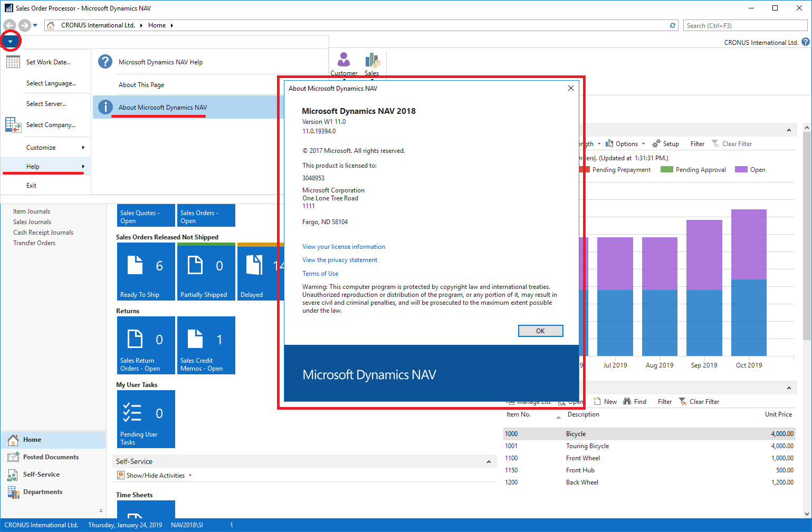This screenshot has width=812, height=532.
Task: Open Transfer Orders in navigation pane
Action: point(34,243)
